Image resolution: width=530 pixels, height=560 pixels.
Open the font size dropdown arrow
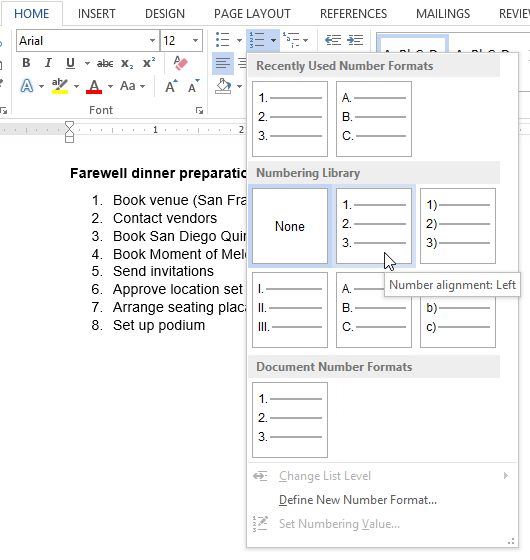click(195, 40)
